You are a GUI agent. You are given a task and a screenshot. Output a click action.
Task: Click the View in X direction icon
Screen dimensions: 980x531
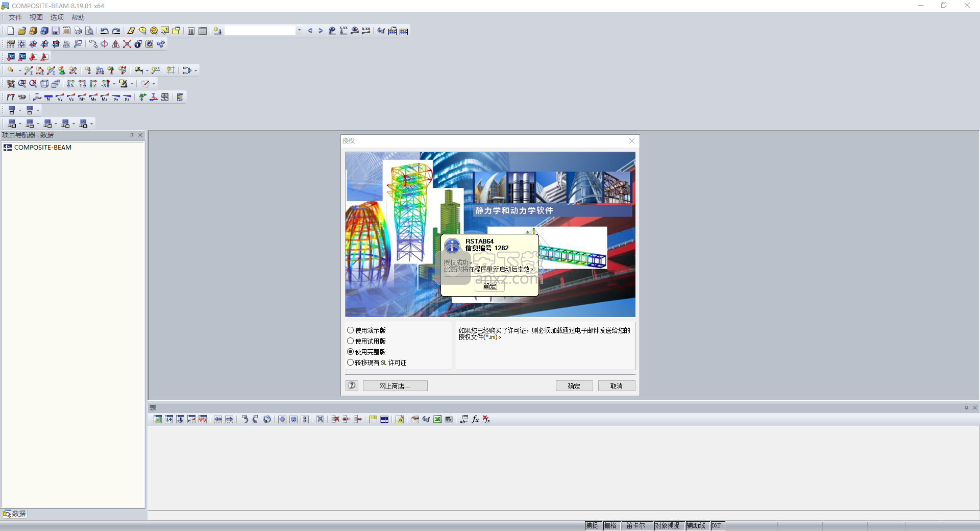71,84
